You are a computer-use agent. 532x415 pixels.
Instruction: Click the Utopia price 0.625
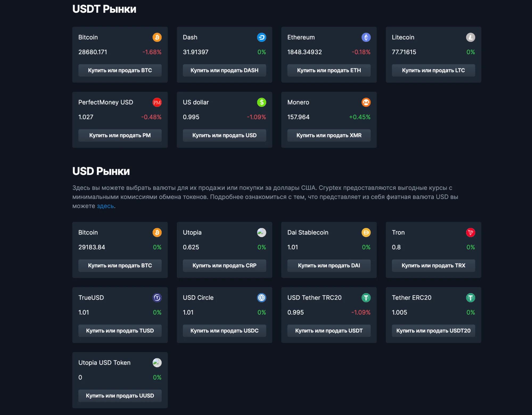[x=191, y=247]
